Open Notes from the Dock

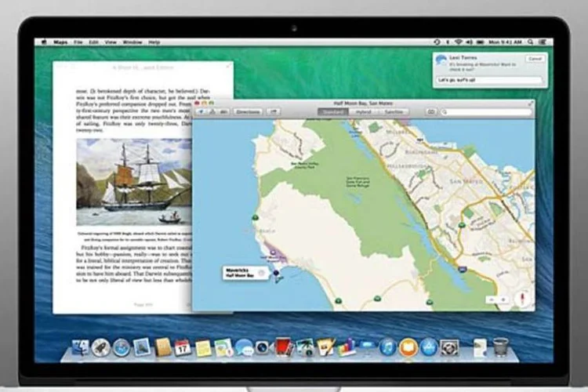203,348
